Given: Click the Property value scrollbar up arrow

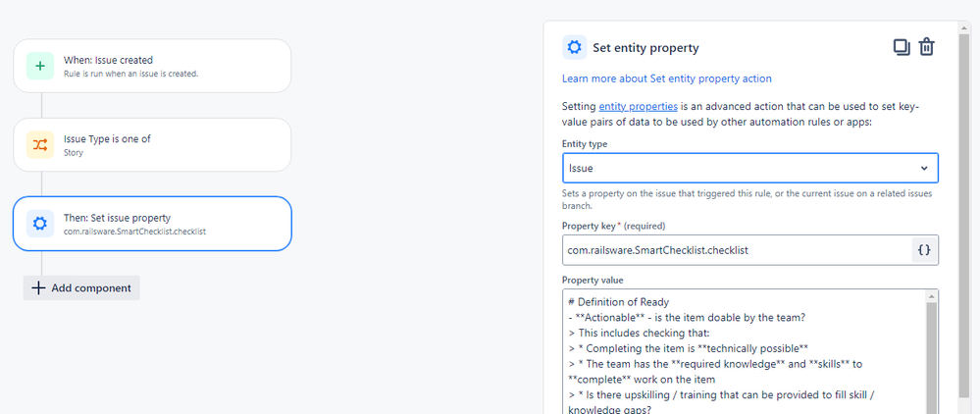Looking at the screenshot, I should pos(931,296).
